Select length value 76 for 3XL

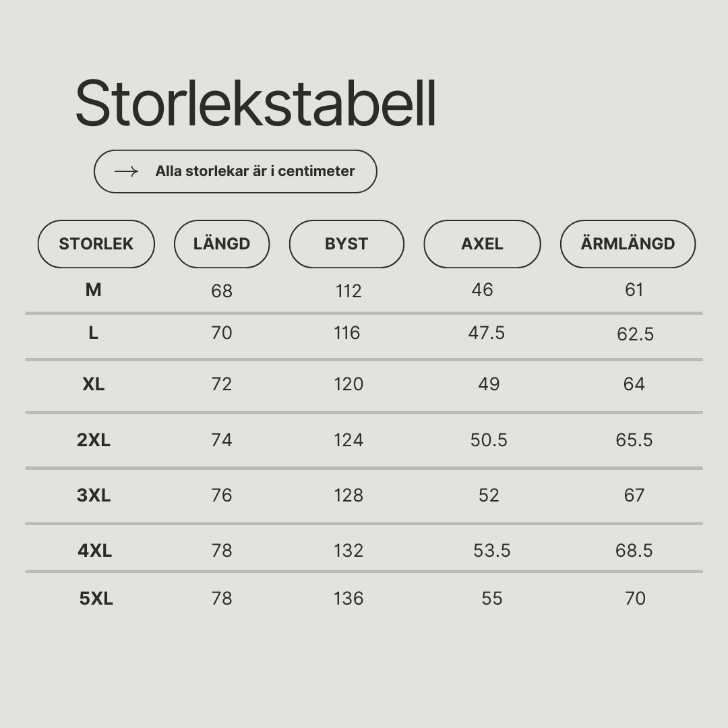tap(222, 495)
